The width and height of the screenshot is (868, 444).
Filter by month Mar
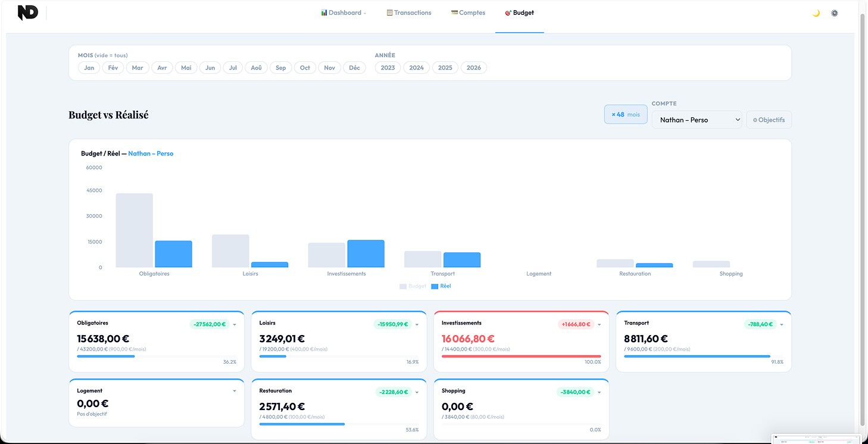(138, 68)
